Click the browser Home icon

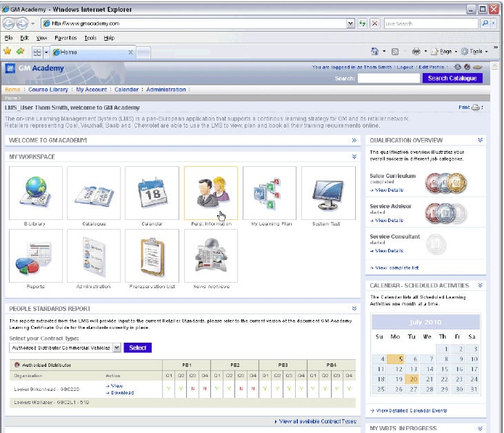click(374, 51)
